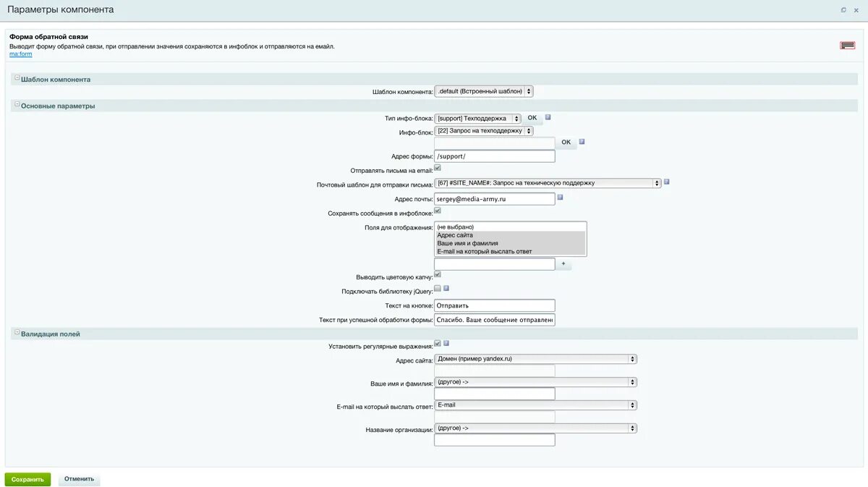
Task: Click inside the Адрес формы input field
Action: click(494, 156)
